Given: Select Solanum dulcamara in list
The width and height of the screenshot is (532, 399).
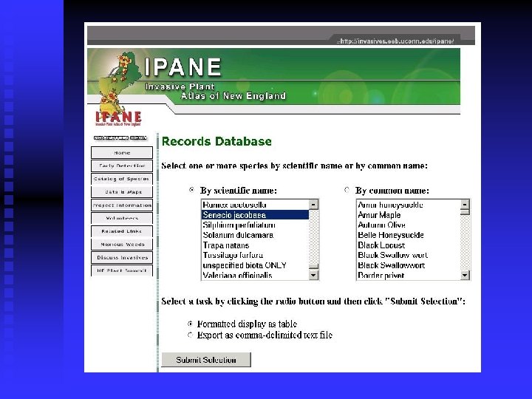Looking at the screenshot, I should (255, 235).
